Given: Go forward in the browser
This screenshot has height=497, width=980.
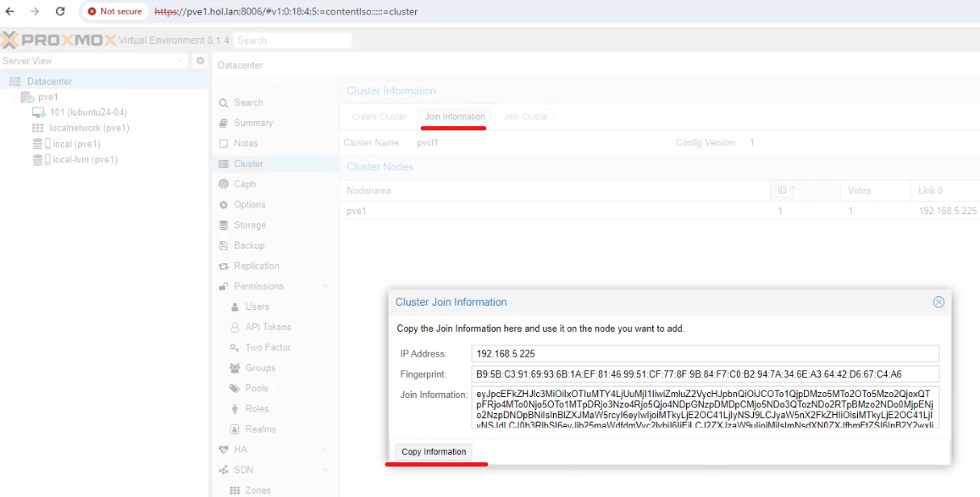Looking at the screenshot, I should tap(35, 11).
